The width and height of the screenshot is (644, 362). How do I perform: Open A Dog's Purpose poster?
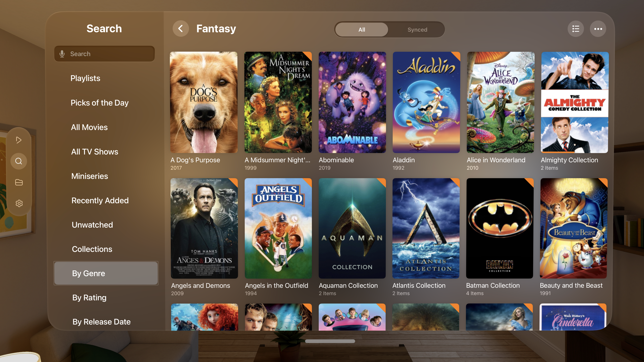[x=204, y=102]
